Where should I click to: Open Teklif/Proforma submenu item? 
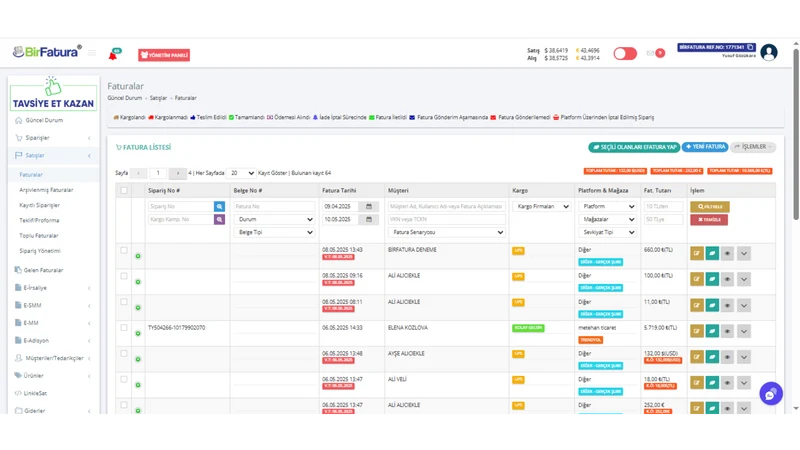(39, 220)
